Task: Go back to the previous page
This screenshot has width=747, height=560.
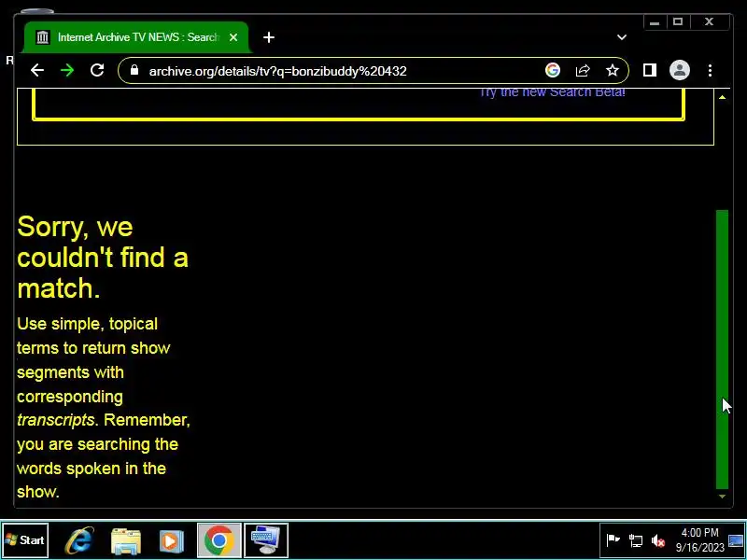Action: click(37, 71)
